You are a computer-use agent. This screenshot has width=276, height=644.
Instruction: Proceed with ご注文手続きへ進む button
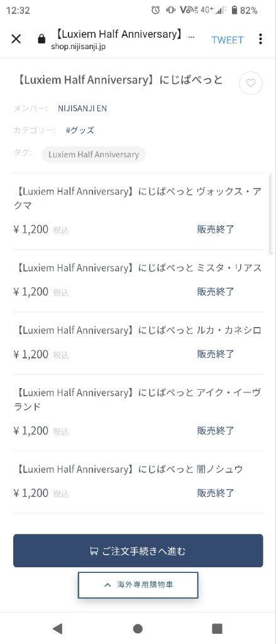(x=138, y=551)
